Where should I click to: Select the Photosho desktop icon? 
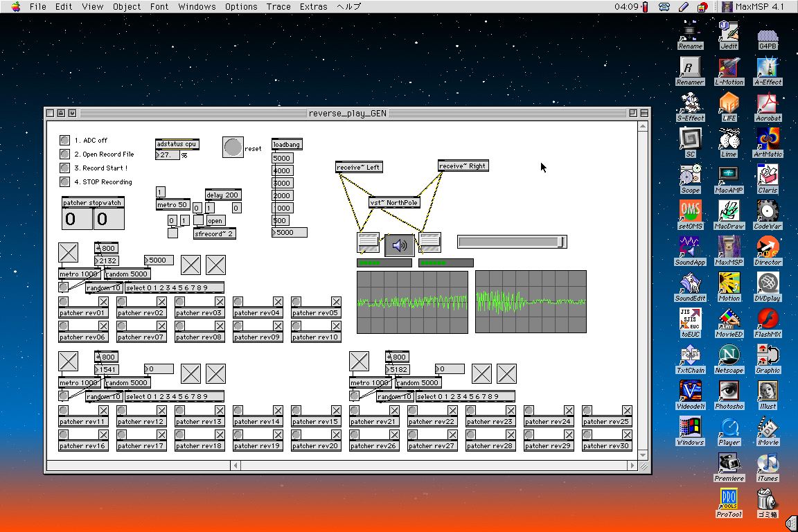(x=729, y=396)
